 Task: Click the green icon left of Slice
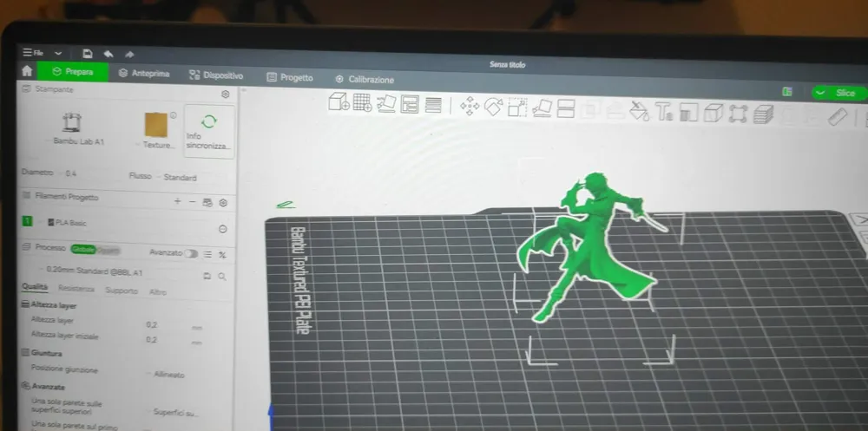[786, 92]
